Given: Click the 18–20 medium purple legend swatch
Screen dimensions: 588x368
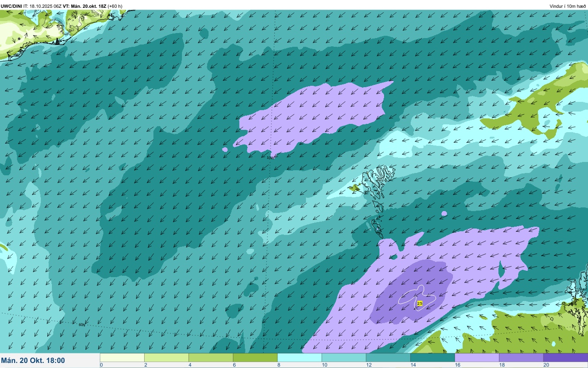Looking at the screenshot, I should tap(521, 357).
